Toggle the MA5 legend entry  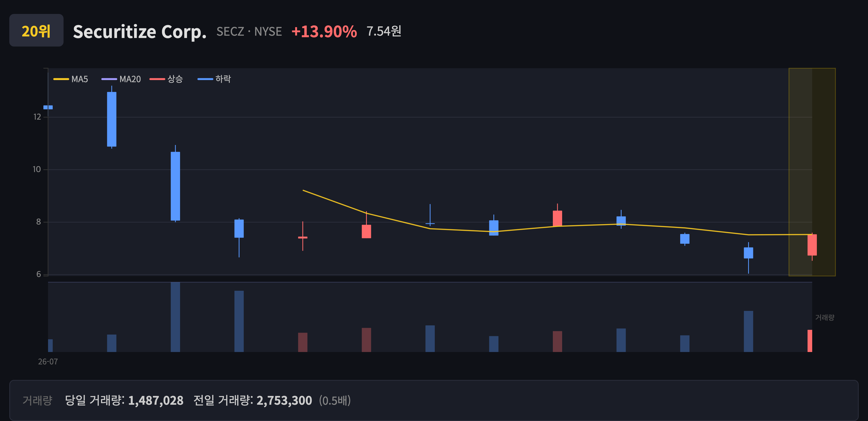point(71,79)
